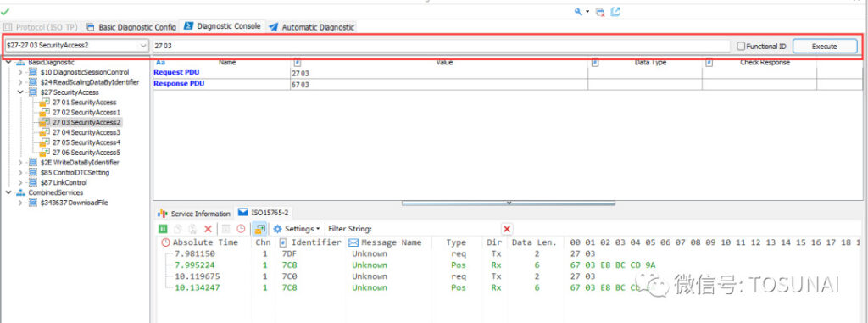Open the Automatic Diagnostic tab
868x323 pixels.
coord(312,26)
